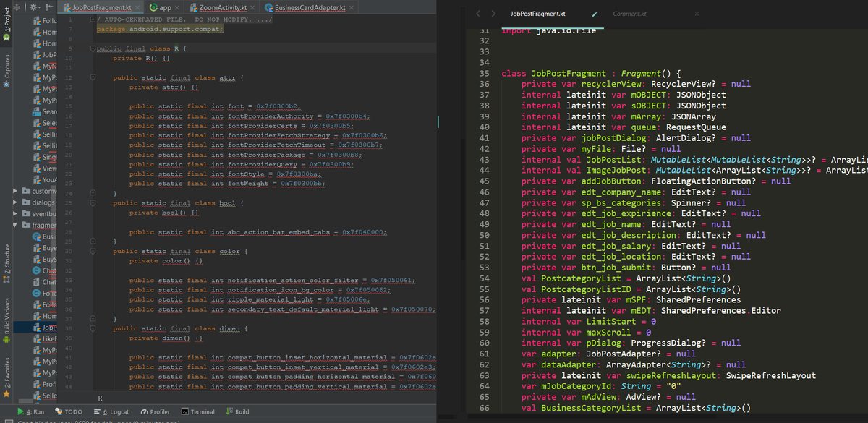Collapse class attr fold marker at line 12
Image resolution: width=868 pixels, height=423 pixels.
point(93,77)
